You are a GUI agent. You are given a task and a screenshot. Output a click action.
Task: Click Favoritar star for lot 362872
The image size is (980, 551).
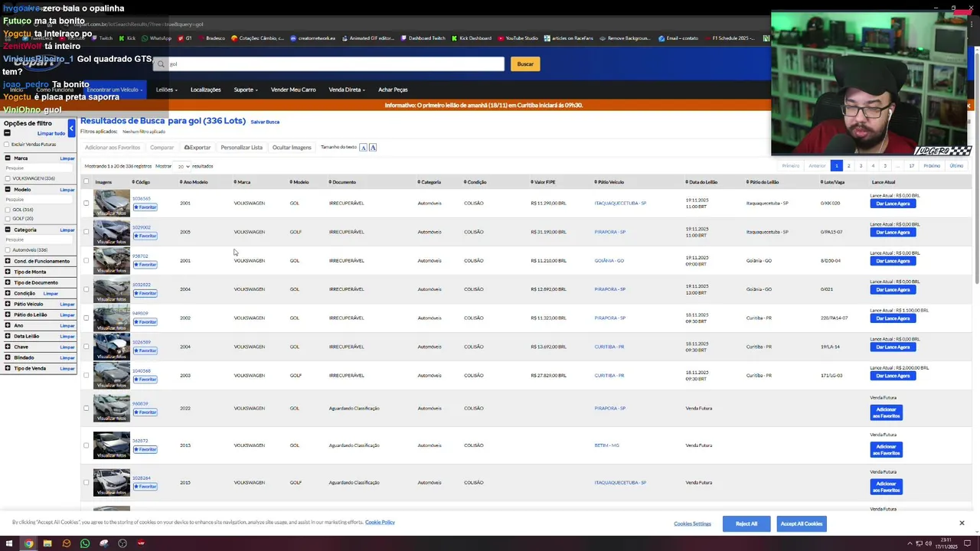[x=145, y=449]
